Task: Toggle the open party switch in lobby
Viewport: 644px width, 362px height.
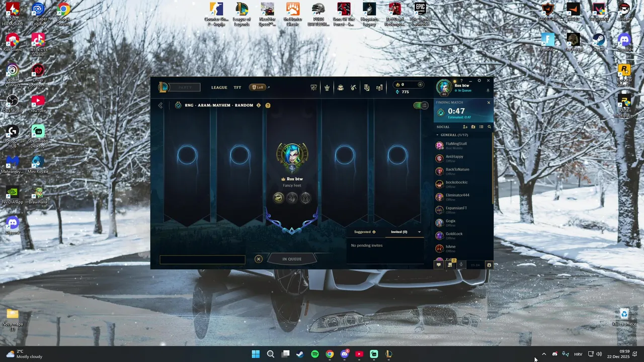Action: point(420,105)
